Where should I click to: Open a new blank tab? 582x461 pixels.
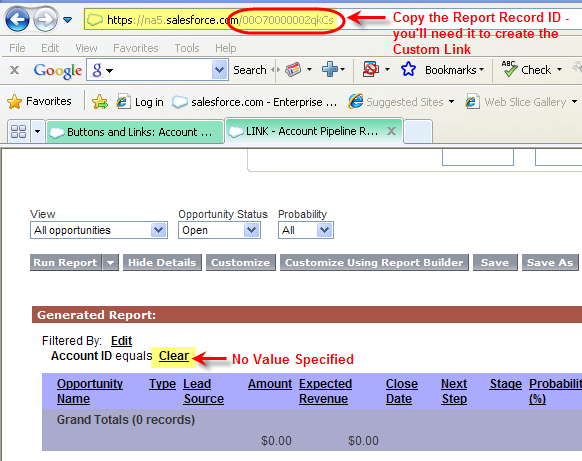[418, 131]
